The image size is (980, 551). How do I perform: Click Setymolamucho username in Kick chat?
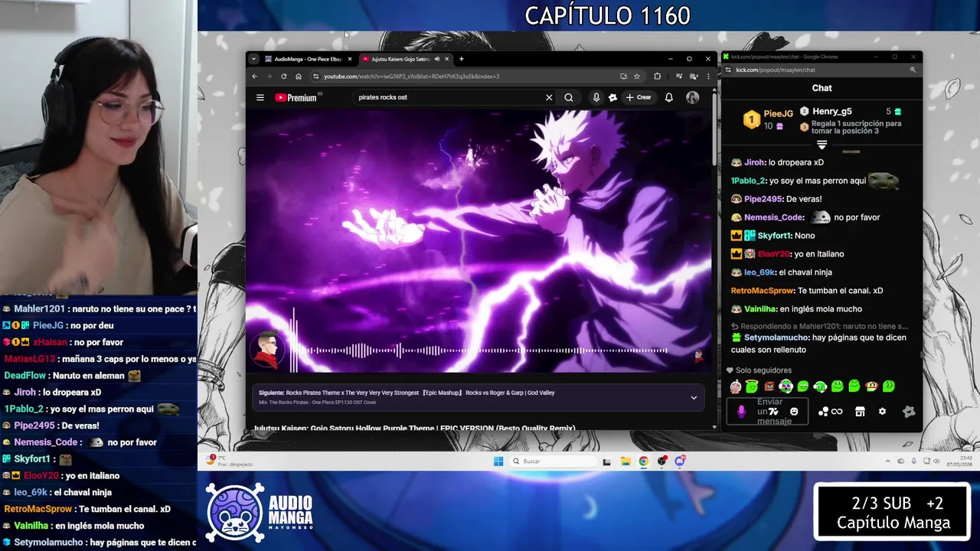coord(776,337)
